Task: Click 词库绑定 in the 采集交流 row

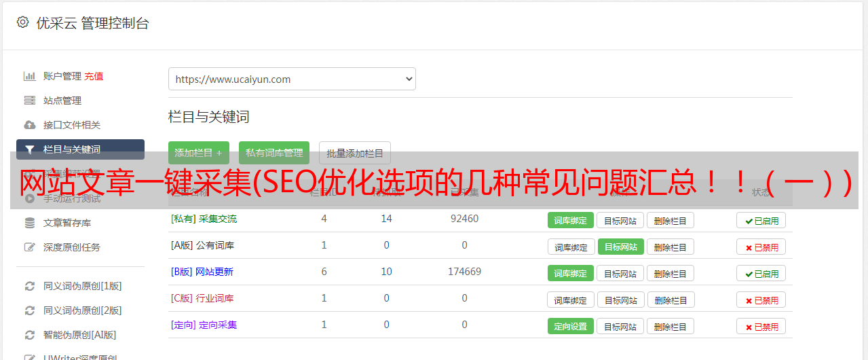Action: pos(570,220)
